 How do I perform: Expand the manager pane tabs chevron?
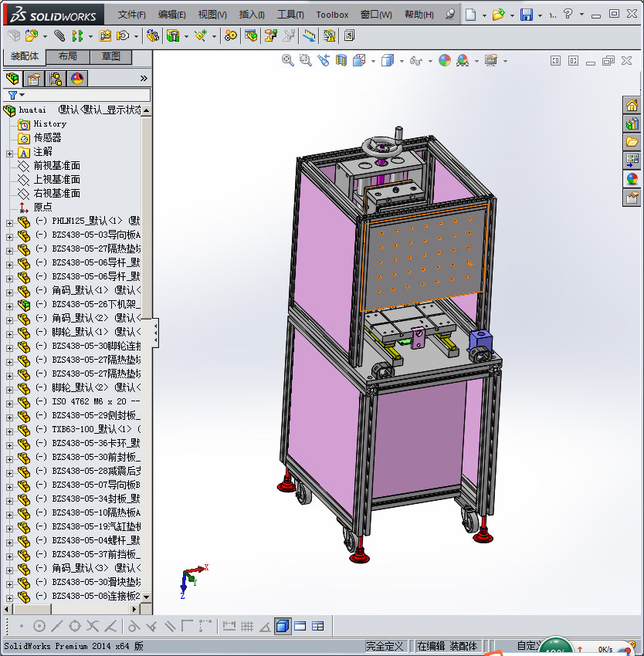click(144, 78)
